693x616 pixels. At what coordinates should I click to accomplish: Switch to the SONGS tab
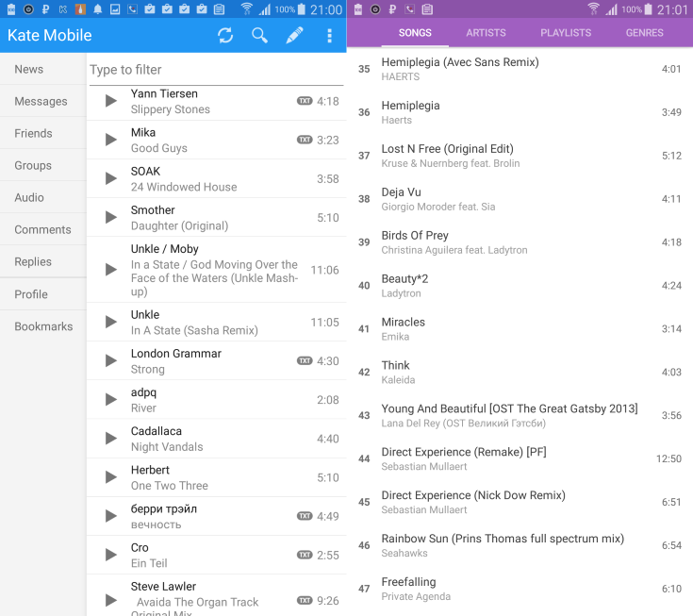click(415, 33)
